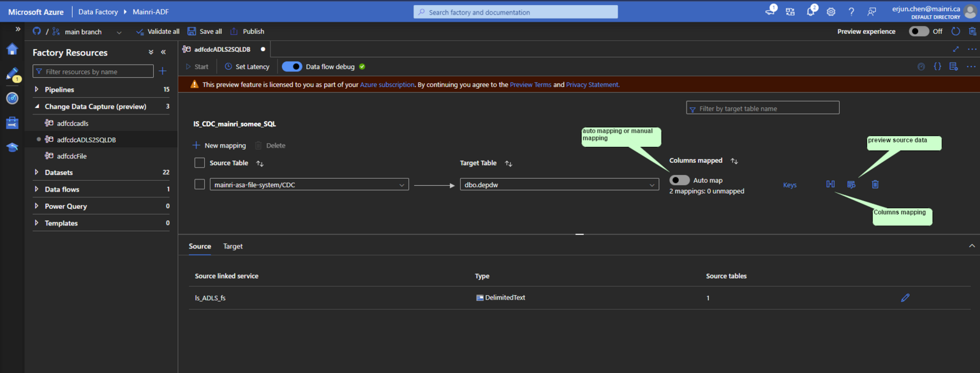Viewport: 980px width, 373px height.
Task: Click the filter by target table name field
Action: (x=762, y=107)
